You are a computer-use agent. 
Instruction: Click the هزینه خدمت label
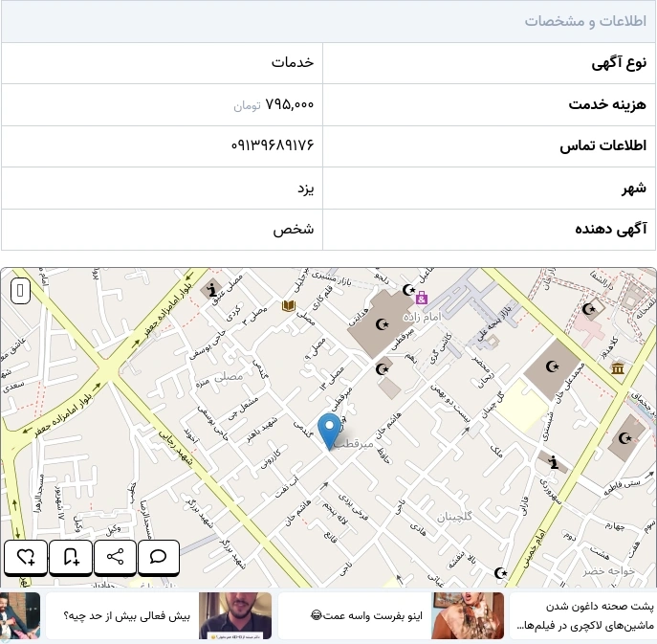(x=607, y=104)
